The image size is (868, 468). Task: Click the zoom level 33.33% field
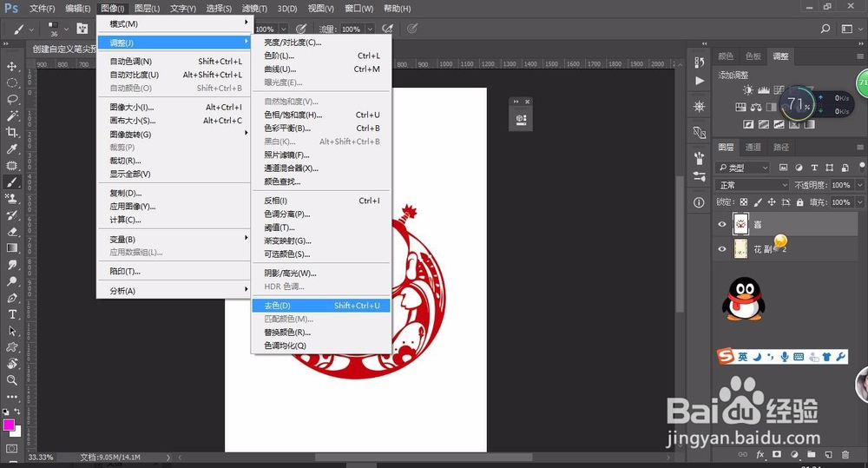point(41,458)
